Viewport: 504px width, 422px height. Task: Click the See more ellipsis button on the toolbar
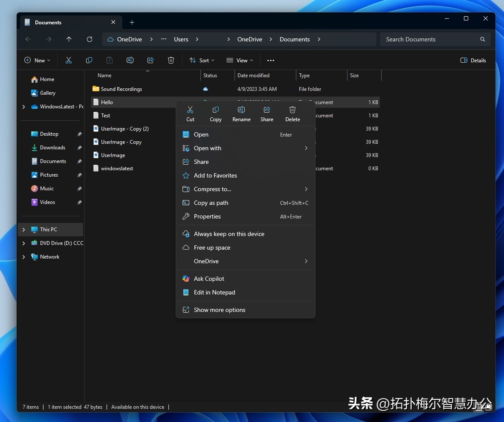click(271, 60)
